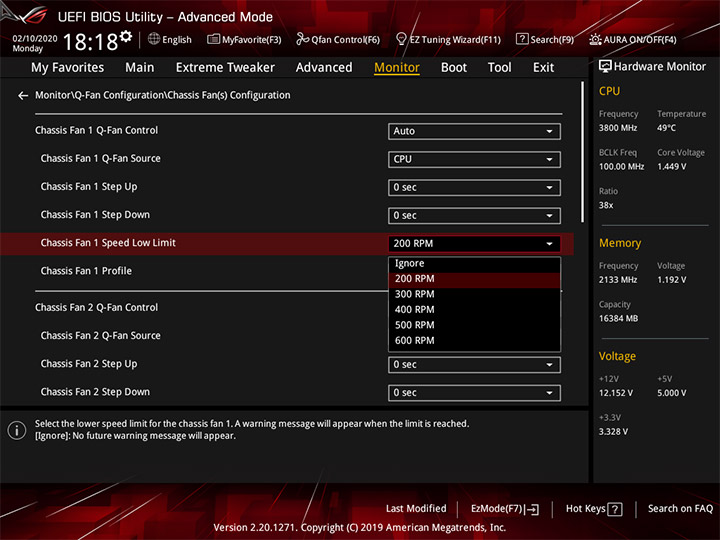Open Search(F9)

click(x=545, y=39)
